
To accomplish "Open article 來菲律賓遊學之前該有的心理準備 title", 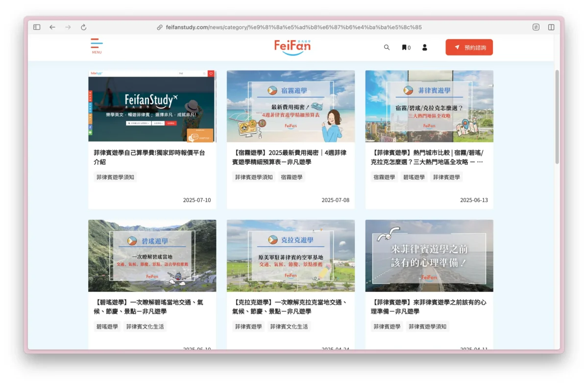I will tap(429, 307).
